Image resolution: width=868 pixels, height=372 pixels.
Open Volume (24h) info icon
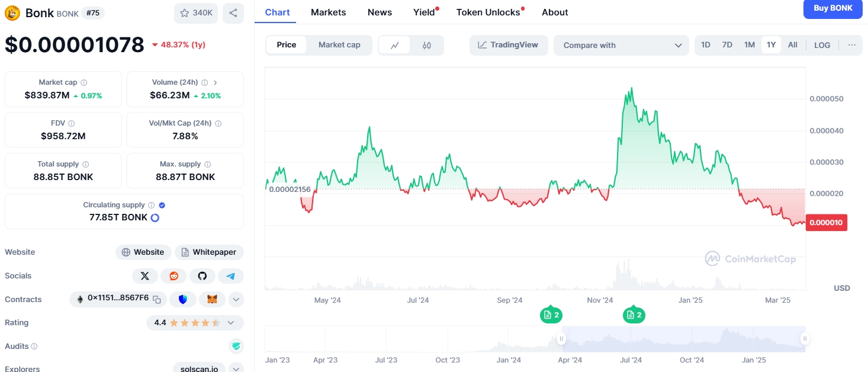tap(204, 83)
